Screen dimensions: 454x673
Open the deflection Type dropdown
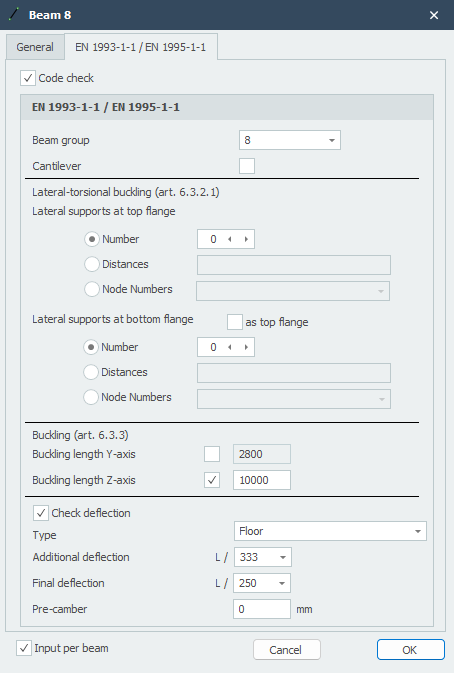click(330, 531)
